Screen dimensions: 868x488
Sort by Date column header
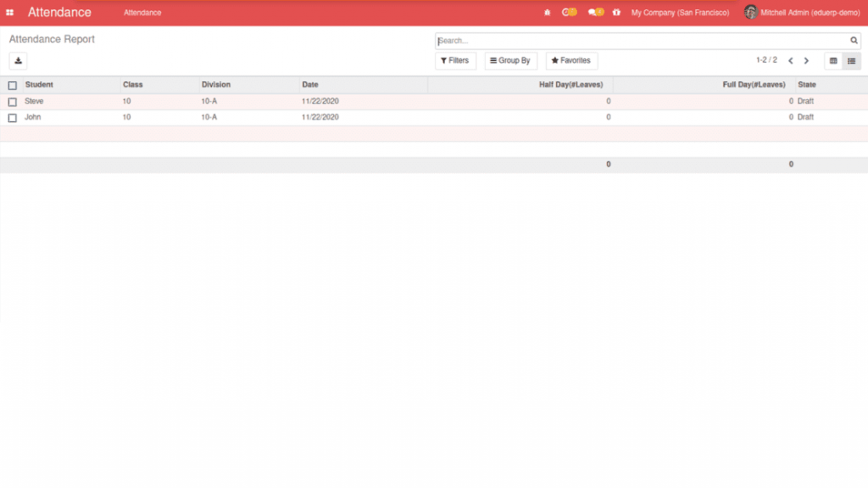point(310,85)
